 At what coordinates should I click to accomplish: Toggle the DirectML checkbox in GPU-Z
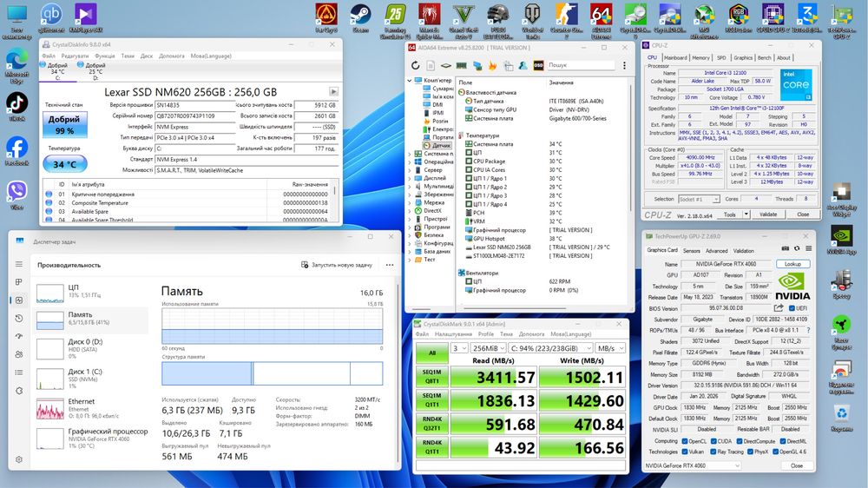pyautogui.click(x=783, y=441)
